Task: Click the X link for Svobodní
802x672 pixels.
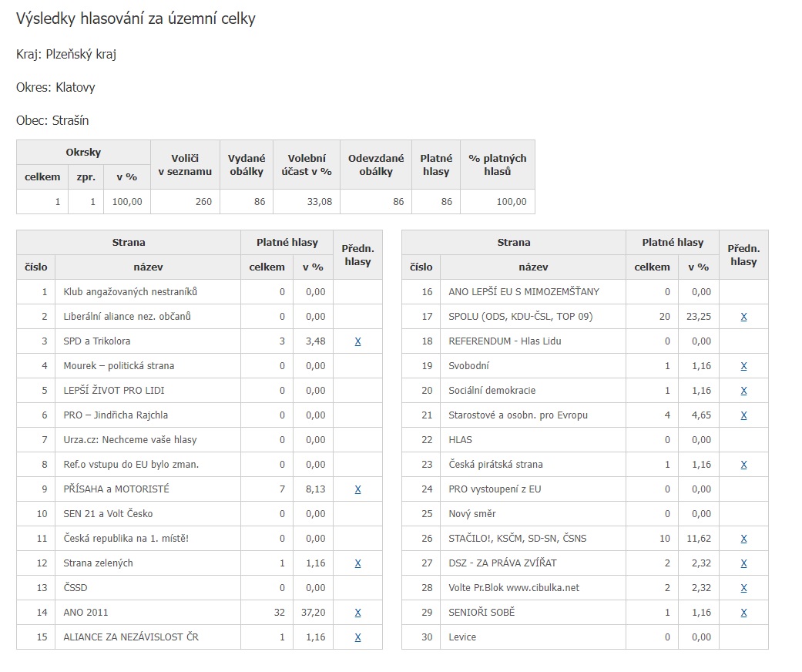Action: click(743, 366)
